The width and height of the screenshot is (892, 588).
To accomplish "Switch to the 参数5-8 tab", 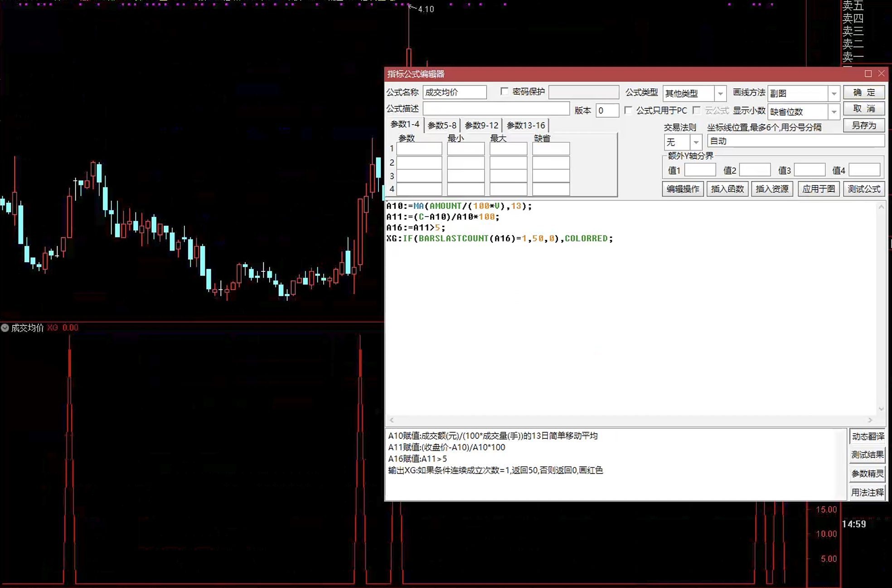I will tap(442, 125).
